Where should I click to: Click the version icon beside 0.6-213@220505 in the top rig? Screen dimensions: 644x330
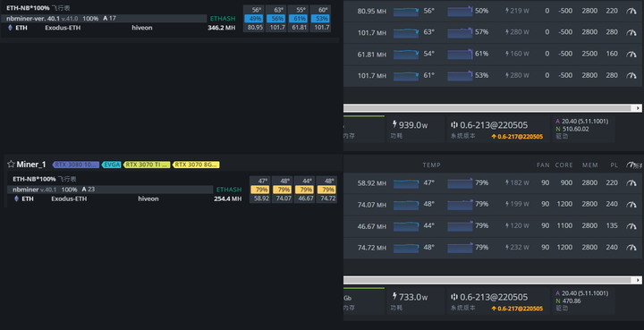pos(453,125)
